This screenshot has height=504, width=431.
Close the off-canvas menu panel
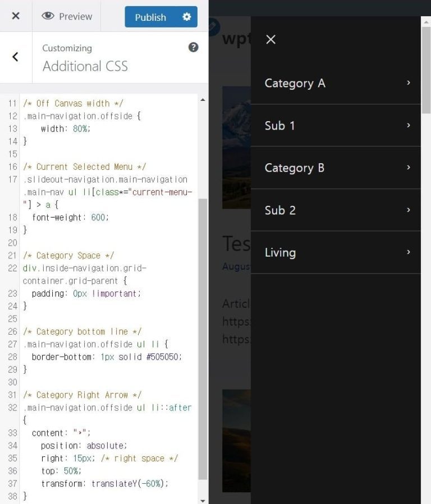click(270, 39)
